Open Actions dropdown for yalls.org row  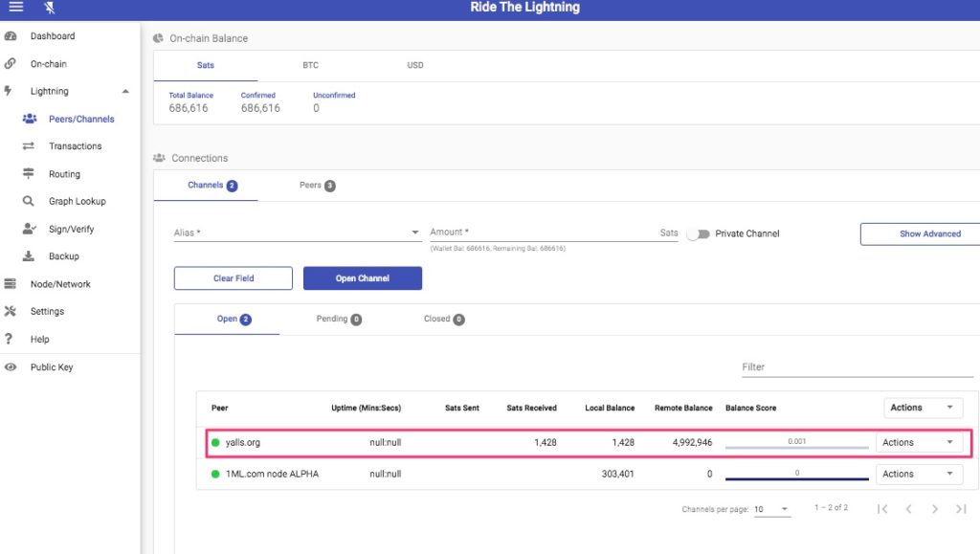pos(919,442)
